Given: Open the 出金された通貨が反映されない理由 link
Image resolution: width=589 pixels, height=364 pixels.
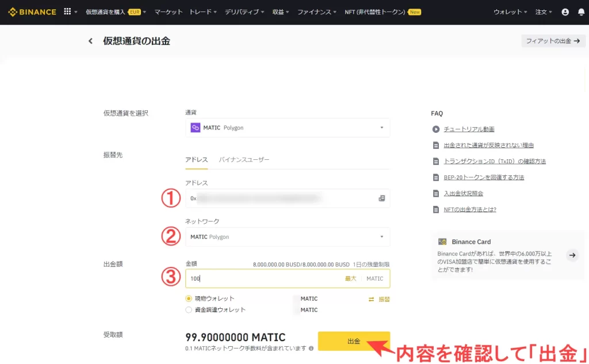Looking at the screenshot, I should click(x=489, y=145).
